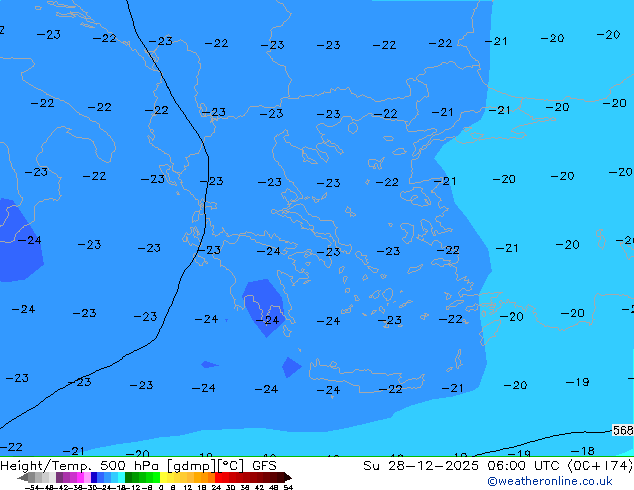Select the '[gdmp]' unit text
Image resolution: width=634 pixels, height=490 pixels.
(x=190, y=466)
